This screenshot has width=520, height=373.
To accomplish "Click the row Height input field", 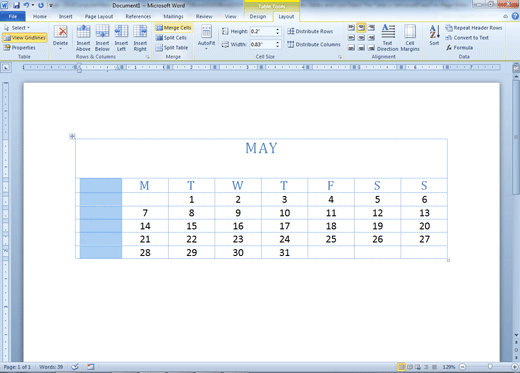I will click(x=262, y=31).
